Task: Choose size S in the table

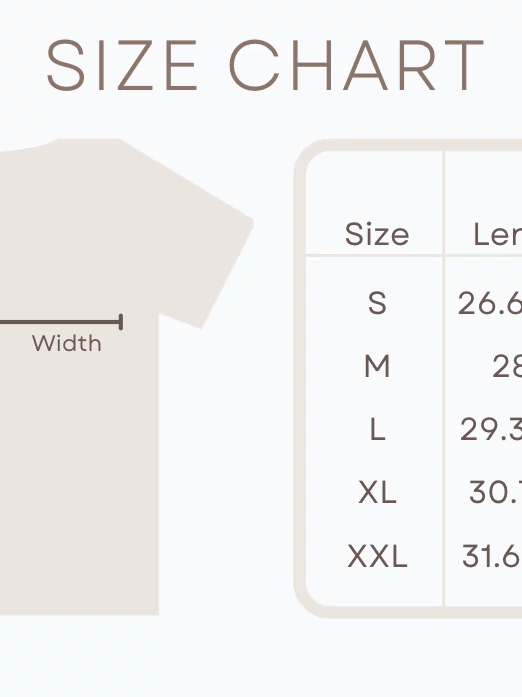Action: [x=377, y=303]
